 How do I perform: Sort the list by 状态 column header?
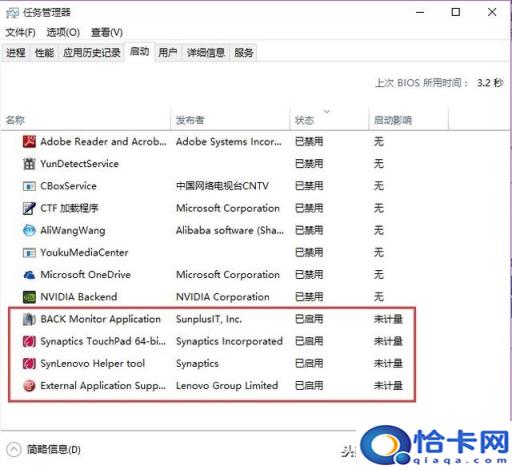click(x=329, y=120)
